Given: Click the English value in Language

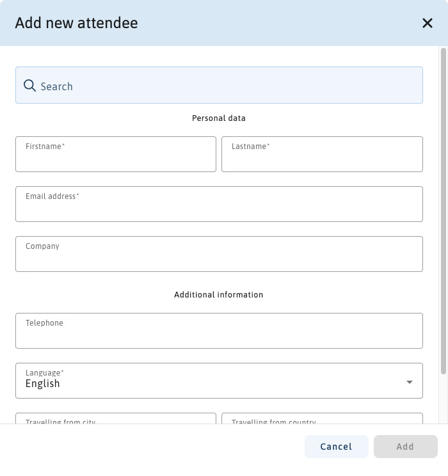Looking at the screenshot, I should [43, 384].
